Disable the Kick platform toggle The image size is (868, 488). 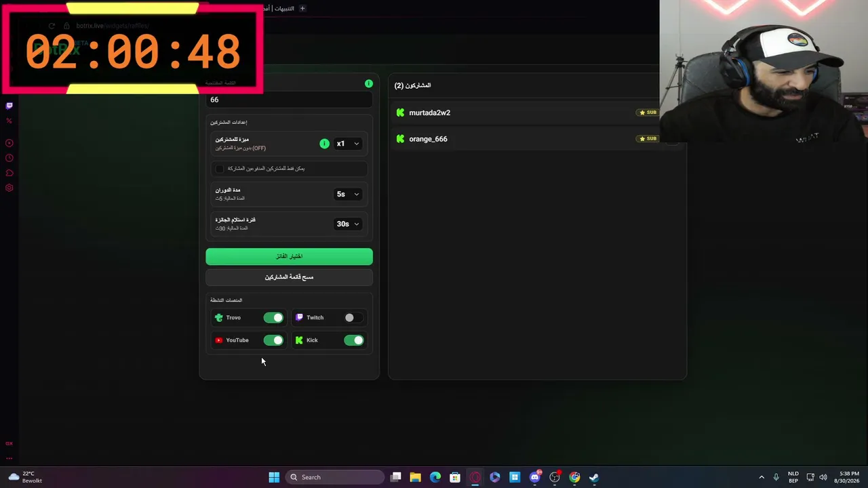coord(354,340)
